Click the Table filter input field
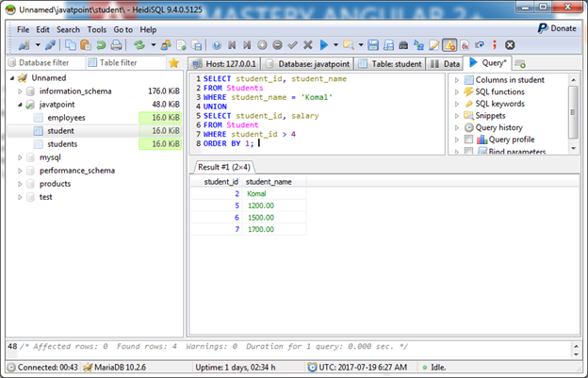Viewport: 588px width, 378px height. tap(126, 63)
